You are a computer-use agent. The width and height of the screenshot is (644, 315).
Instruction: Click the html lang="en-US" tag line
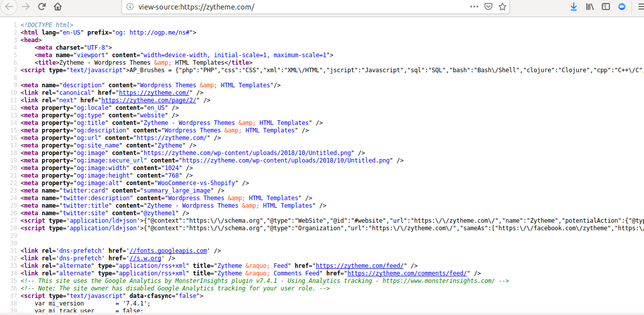pyautogui.click(x=108, y=33)
